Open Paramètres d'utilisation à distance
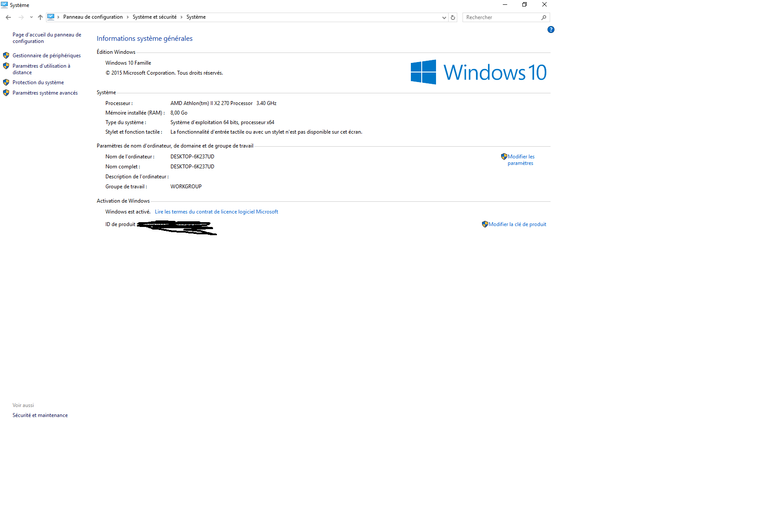The image size is (774, 532). point(41,69)
